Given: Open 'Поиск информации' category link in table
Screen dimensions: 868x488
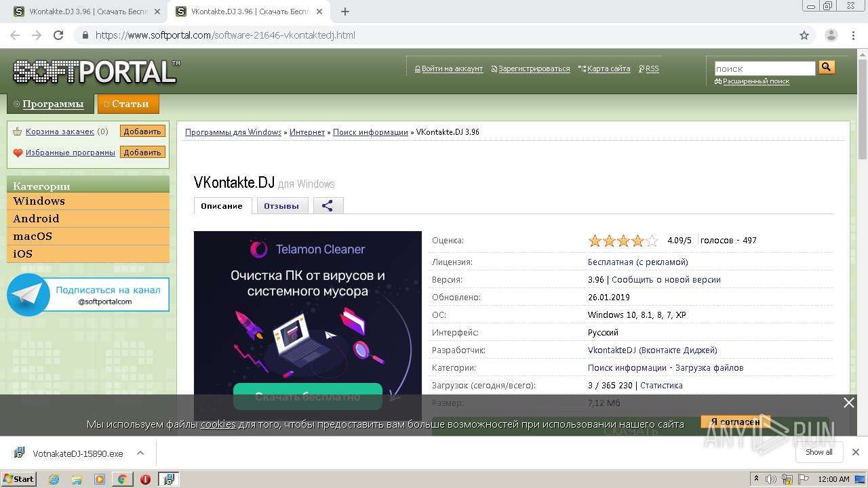Looking at the screenshot, I should point(627,368).
